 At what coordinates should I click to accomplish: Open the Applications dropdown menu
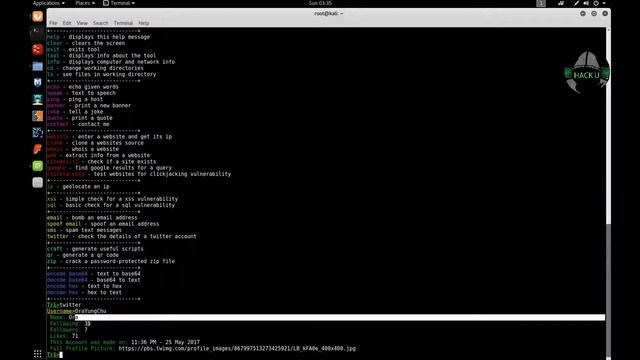(49, 3)
